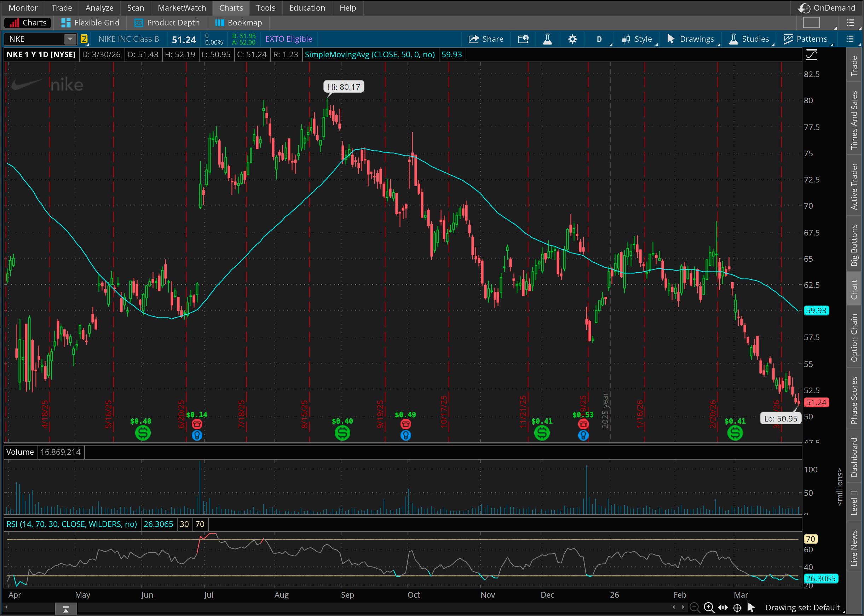Click the symbol info card icon
Viewport: 864px width, 616px height.
click(523, 39)
